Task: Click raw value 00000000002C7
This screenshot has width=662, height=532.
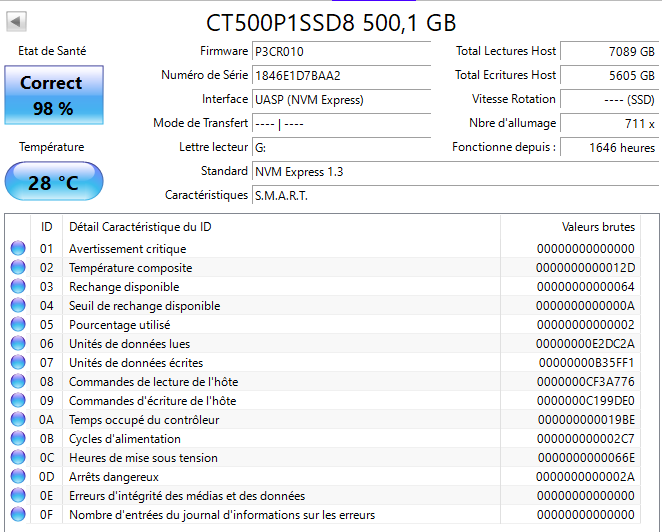Action: (586, 439)
